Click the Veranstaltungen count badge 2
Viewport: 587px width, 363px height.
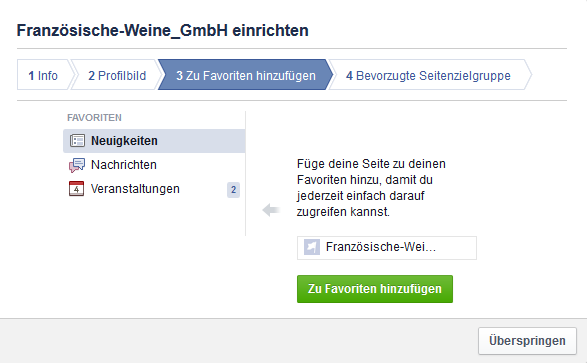(x=233, y=190)
